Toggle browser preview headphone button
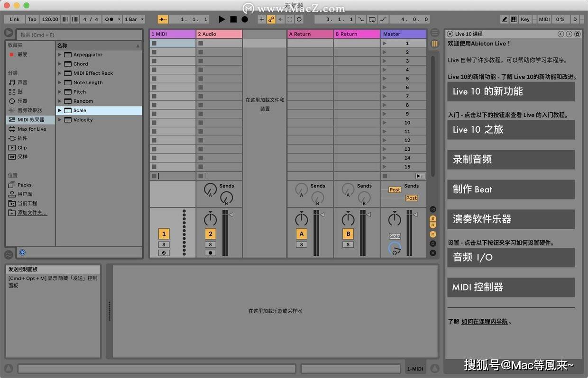Screen dimensions: 588x378 click(22, 253)
